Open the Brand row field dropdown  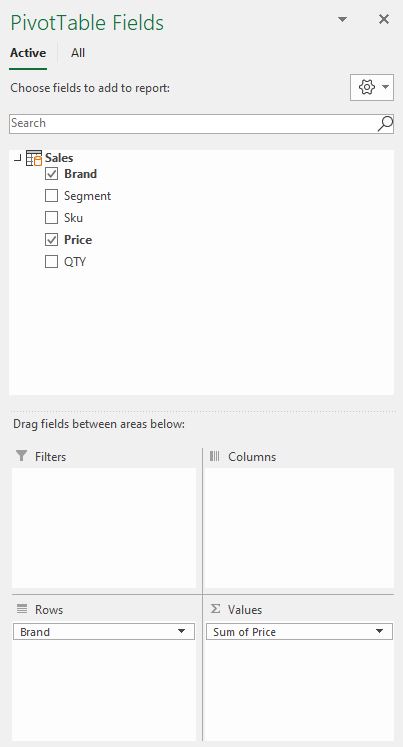click(181, 632)
